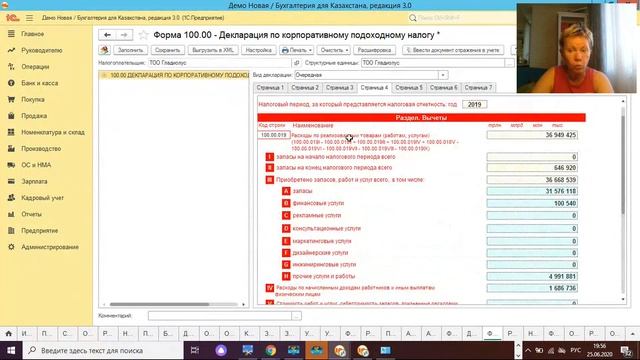The width and height of the screenshot is (640, 360).
Task: Open the home icon in the windows bar
Action: (x=8, y=333)
